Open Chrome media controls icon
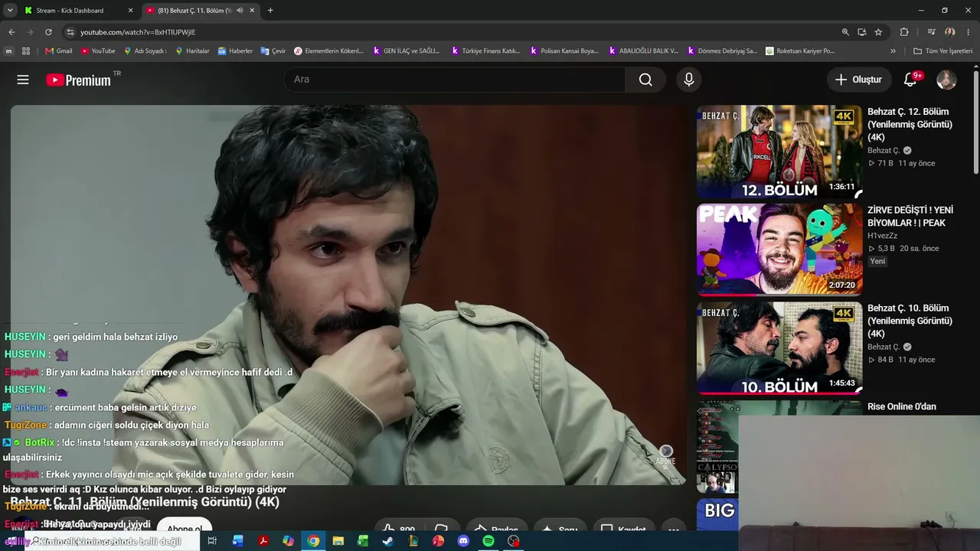The height and width of the screenshot is (551, 980). [931, 32]
